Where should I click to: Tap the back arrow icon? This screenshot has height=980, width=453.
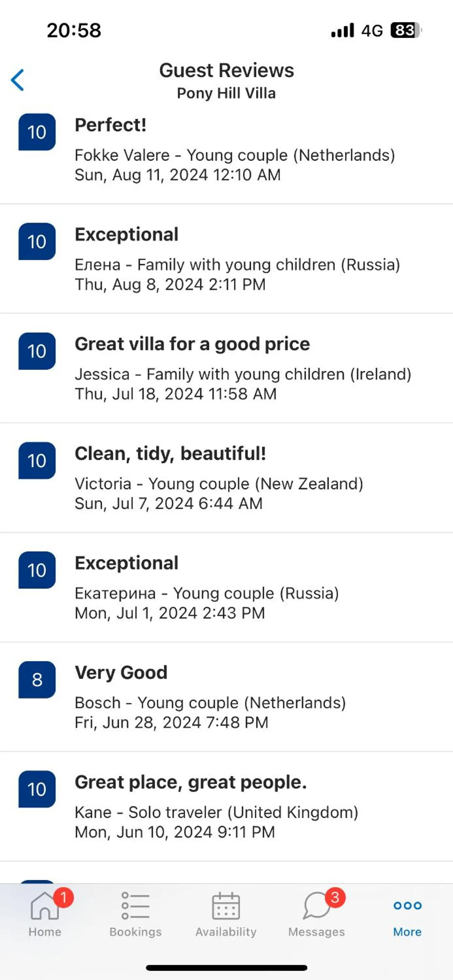[17, 80]
